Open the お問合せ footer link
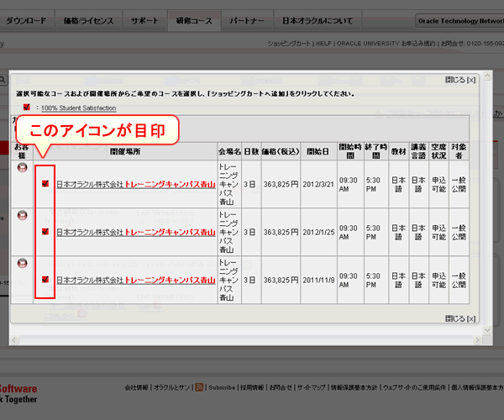504x420 pixels. 281,388
